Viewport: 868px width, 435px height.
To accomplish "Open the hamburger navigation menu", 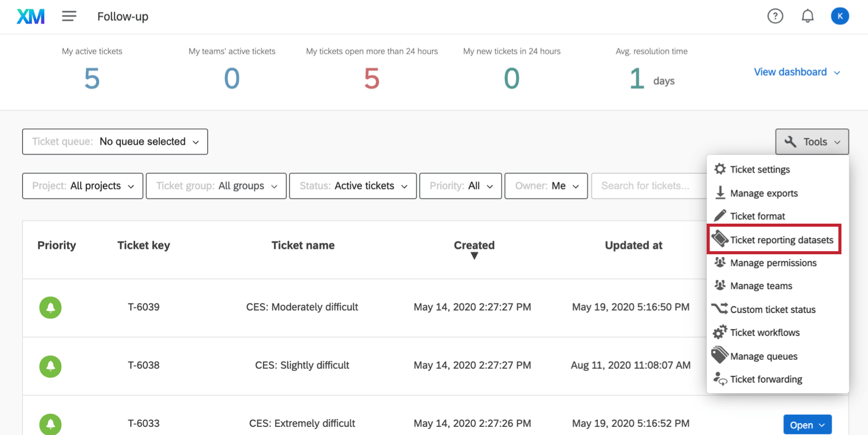I will (69, 16).
